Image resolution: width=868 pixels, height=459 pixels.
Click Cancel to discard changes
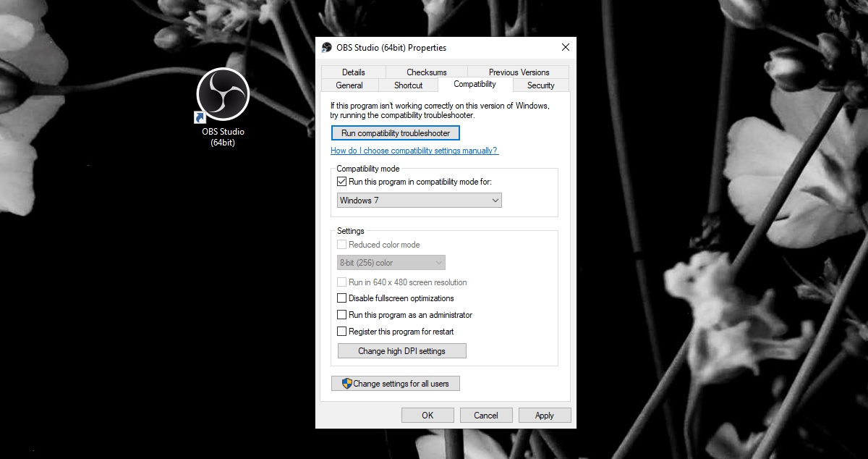(486, 415)
